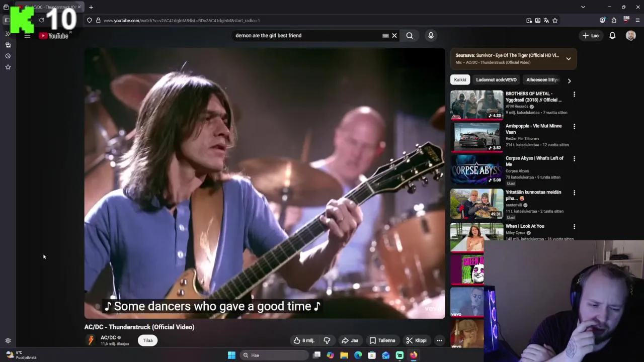
Task: Select the Kaikki filter chip
Action: pyautogui.click(x=460, y=80)
